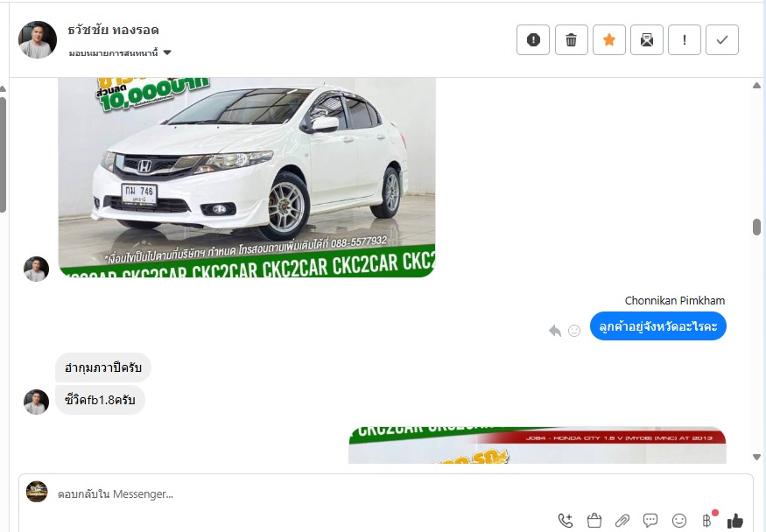
Task: Open ธวัชชัย ทองรอด profile picture in header
Action: [38, 39]
